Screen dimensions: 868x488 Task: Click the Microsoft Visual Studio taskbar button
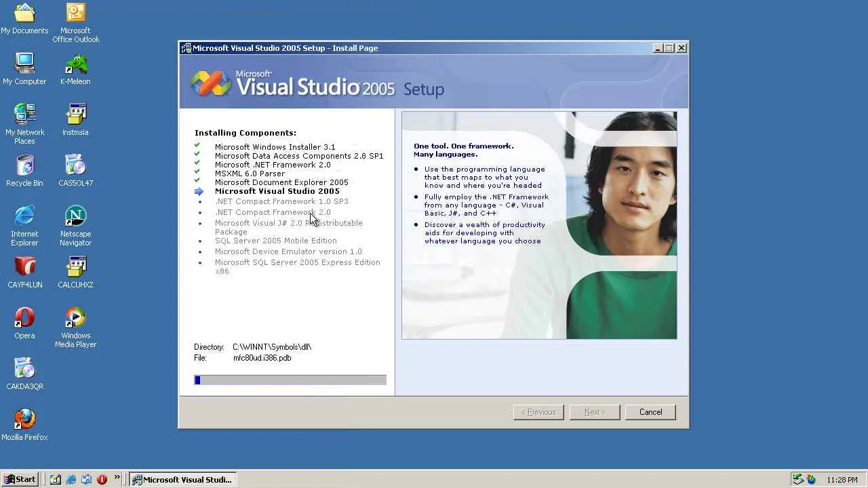(183, 479)
